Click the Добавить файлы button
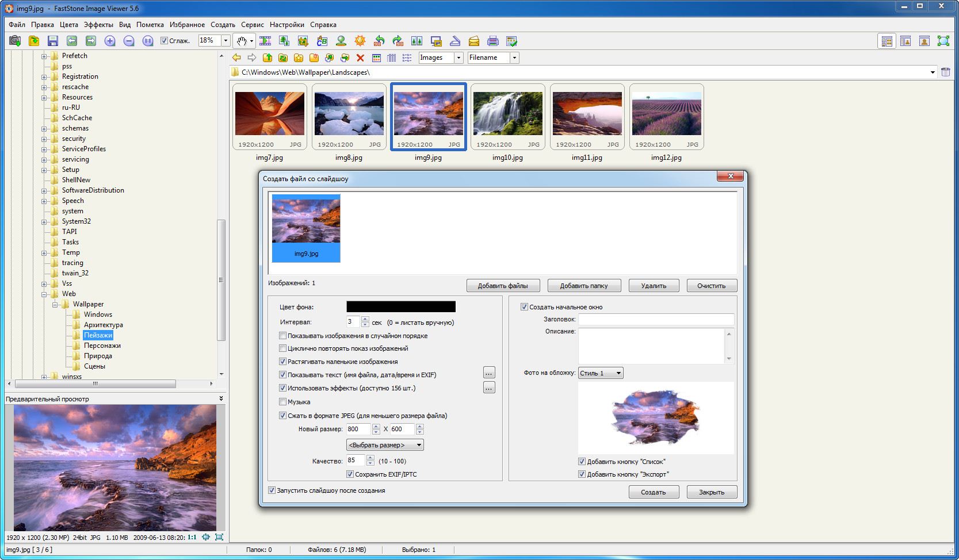This screenshot has height=560, width=959. 503,286
